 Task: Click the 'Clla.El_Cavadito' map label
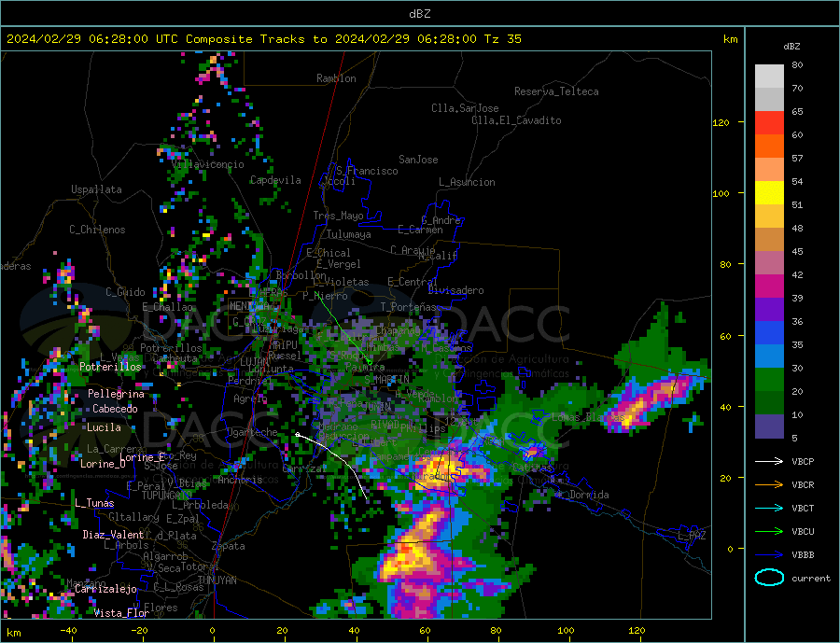516,120
